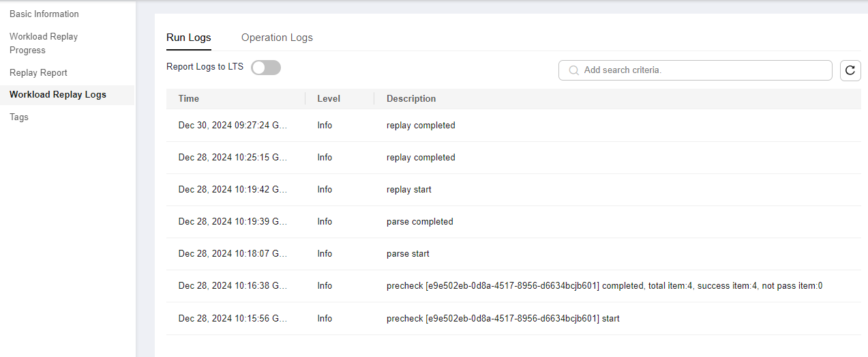The image size is (868, 357).
Task: Open Basic Information in the sidebar
Action: pos(44,14)
